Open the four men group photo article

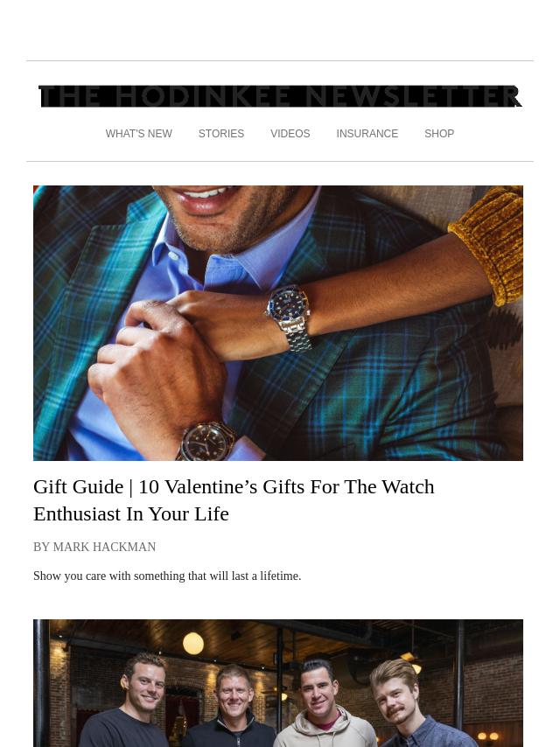278,683
